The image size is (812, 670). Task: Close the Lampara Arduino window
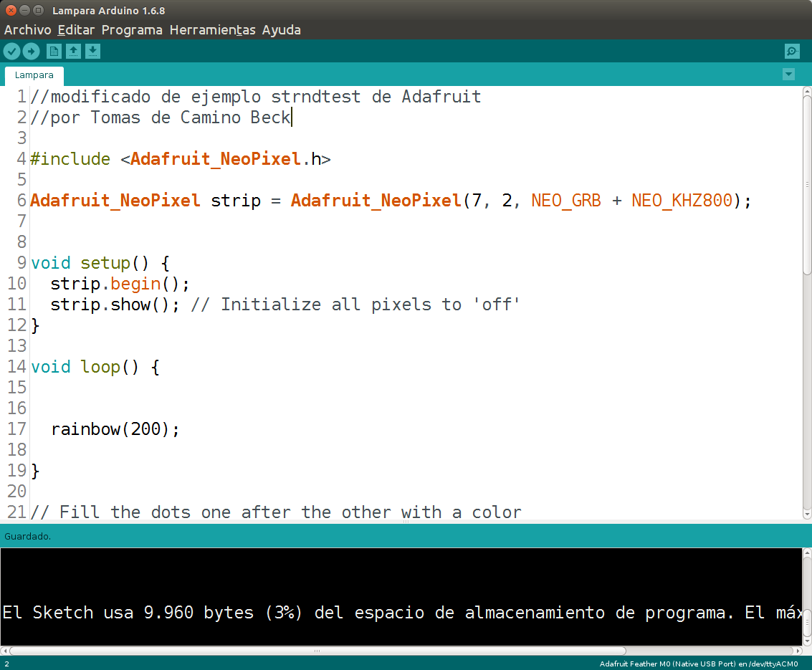pos(11,10)
